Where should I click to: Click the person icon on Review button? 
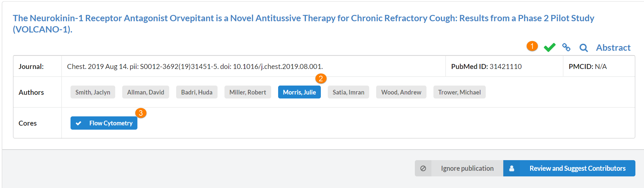(512, 168)
